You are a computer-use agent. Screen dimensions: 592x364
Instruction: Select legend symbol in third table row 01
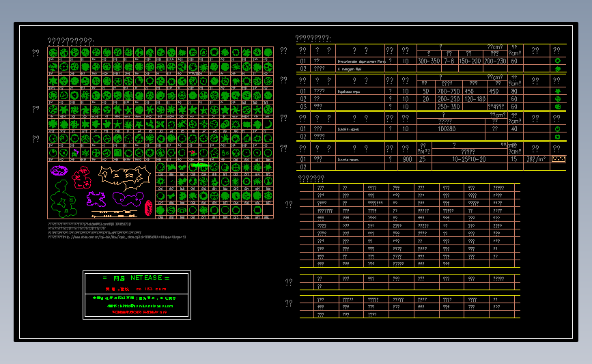click(x=558, y=129)
